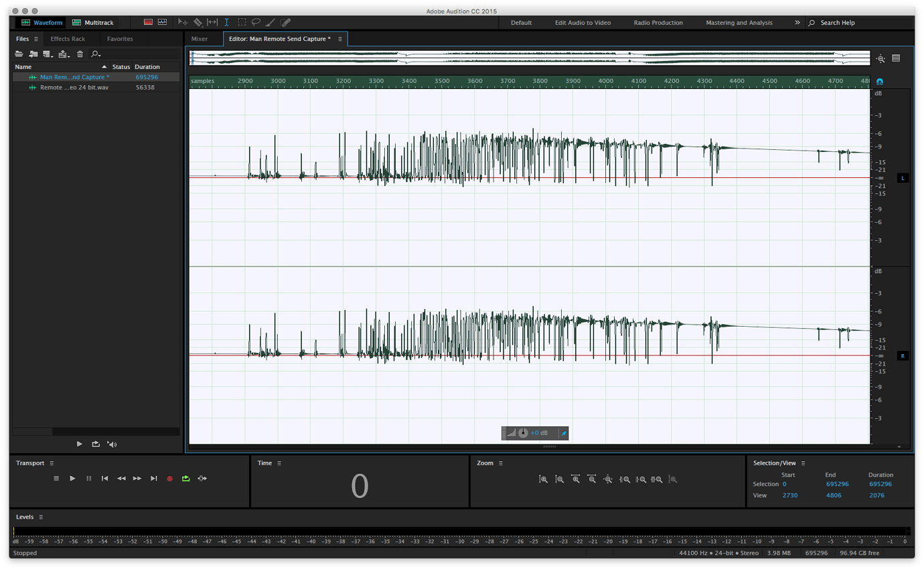Click Search Help
Screen dimensions: 924x569
[837, 22]
